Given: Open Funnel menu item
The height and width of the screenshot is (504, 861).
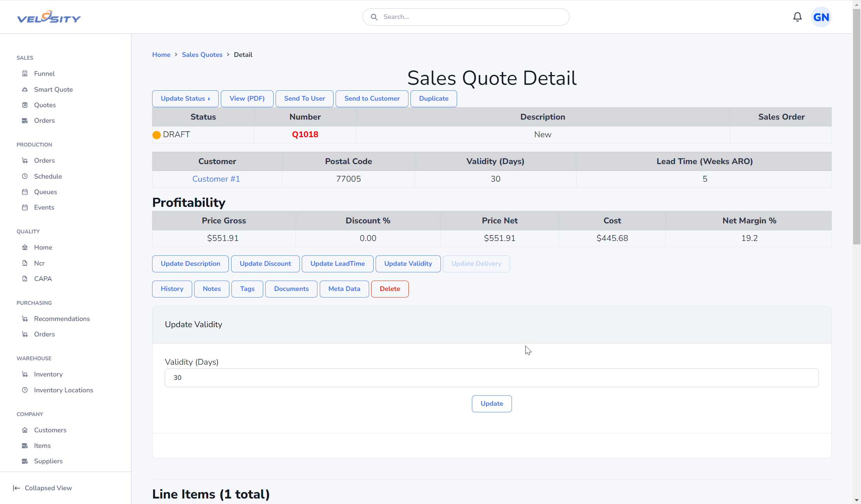Looking at the screenshot, I should pos(44,73).
